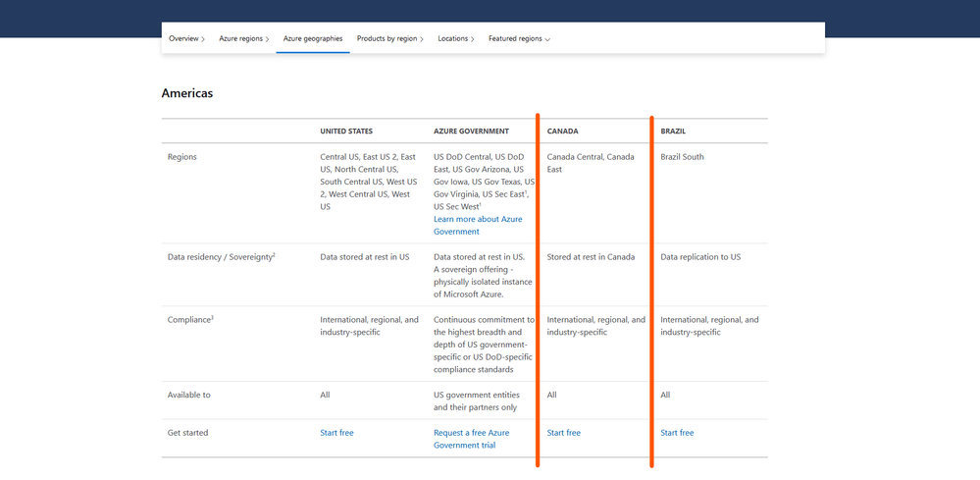Click All under Brazil availability
980x480 pixels.
665,395
